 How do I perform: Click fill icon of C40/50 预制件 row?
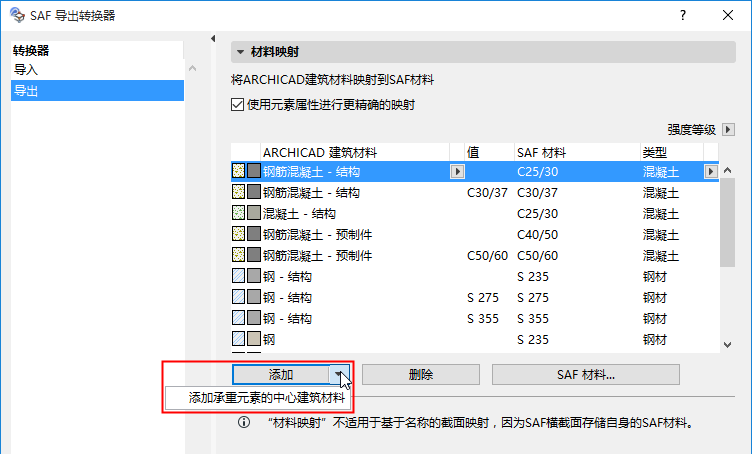pos(238,234)
